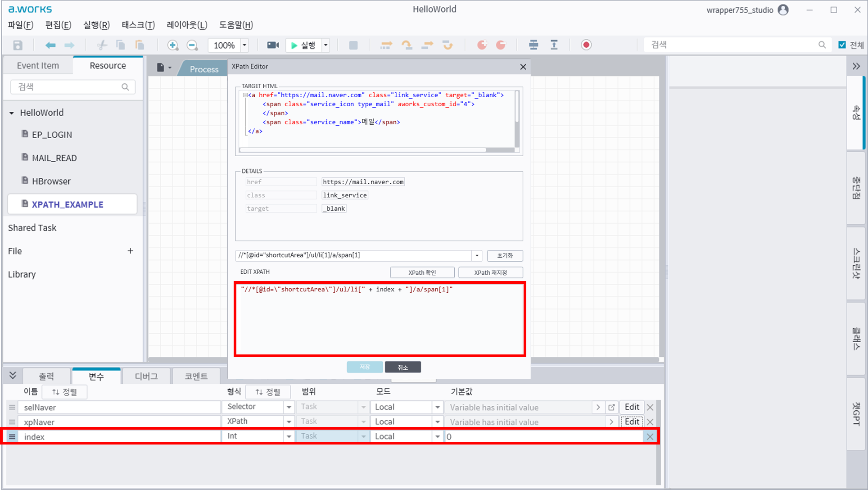The height and width of the screenshot is (490, 868).
Task: Click the video camera recording icon
Action: click(x=273, y=45)
